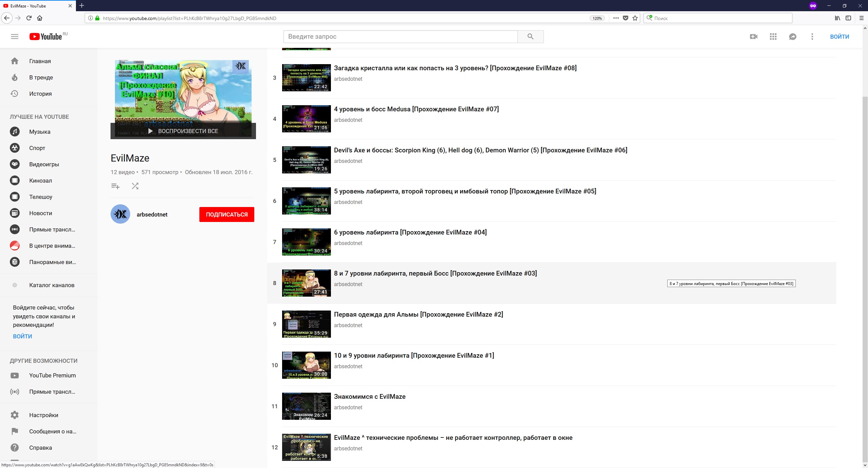The height and width of the screenshot is (468, 868).
Task: Open Firefox library icon
Action: [837, 18]
